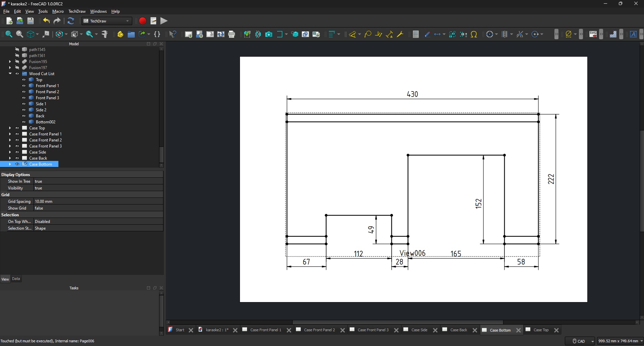Screen dimensions: 644x346
Task: Open the TechDraw menu
Action: [77, 11]
